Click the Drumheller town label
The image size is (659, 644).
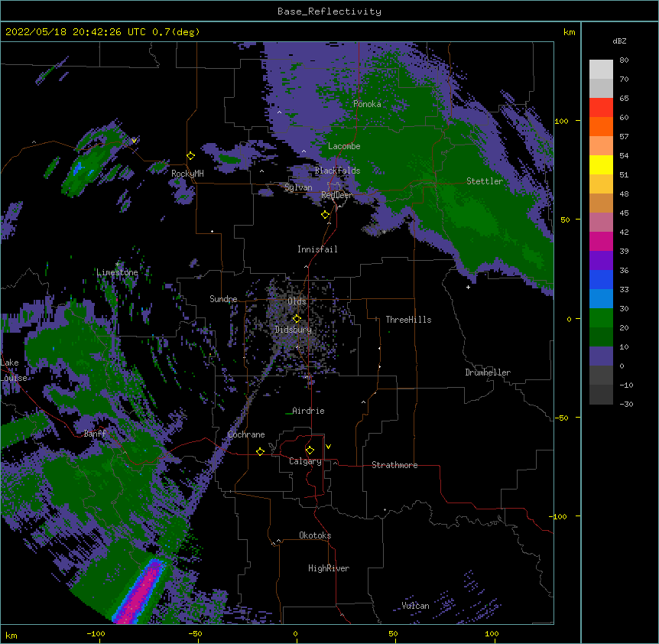[488, 372]
